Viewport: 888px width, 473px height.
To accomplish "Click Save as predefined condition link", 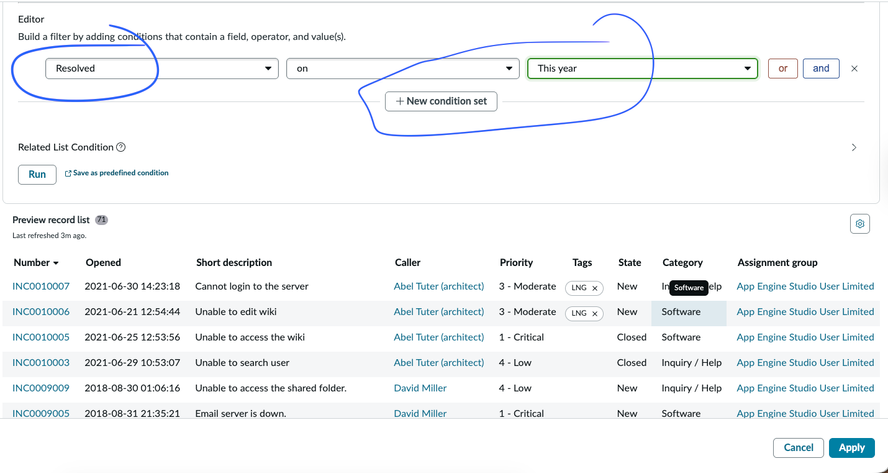I will coord(117,173).
